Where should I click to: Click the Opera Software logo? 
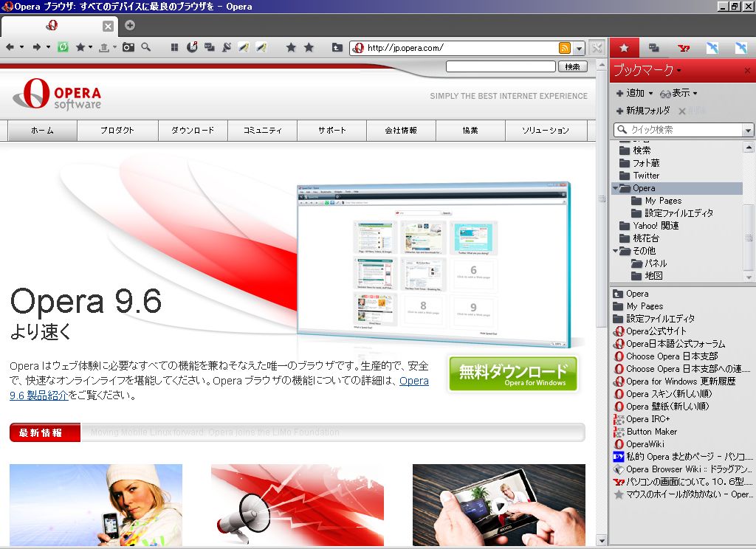click(x=58, y=94)
